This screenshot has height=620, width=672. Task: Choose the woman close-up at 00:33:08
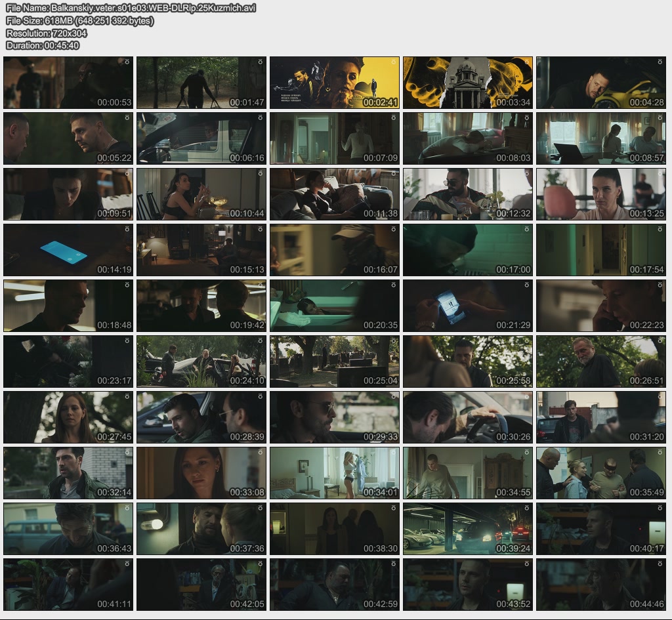(x=201, y=474)
